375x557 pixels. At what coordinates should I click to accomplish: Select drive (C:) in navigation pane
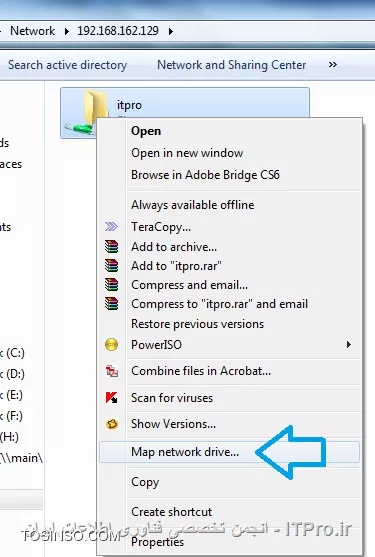coord(12,353)
